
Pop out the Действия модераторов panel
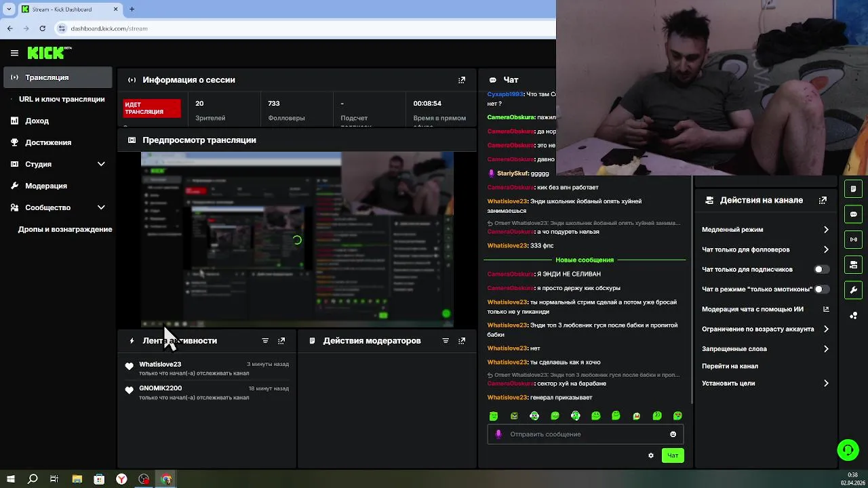(462, 341)
